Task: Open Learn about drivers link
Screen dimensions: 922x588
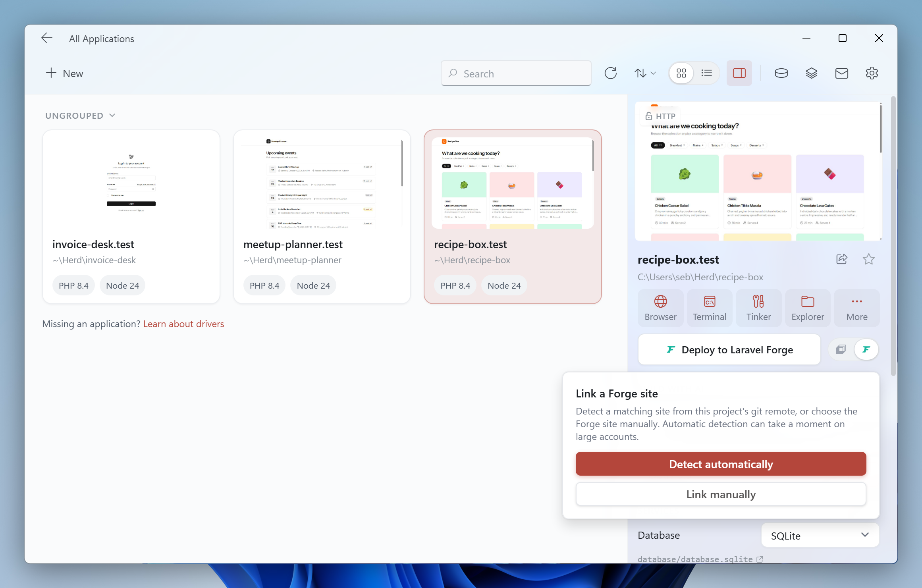Action: click(x=183, y=324)
